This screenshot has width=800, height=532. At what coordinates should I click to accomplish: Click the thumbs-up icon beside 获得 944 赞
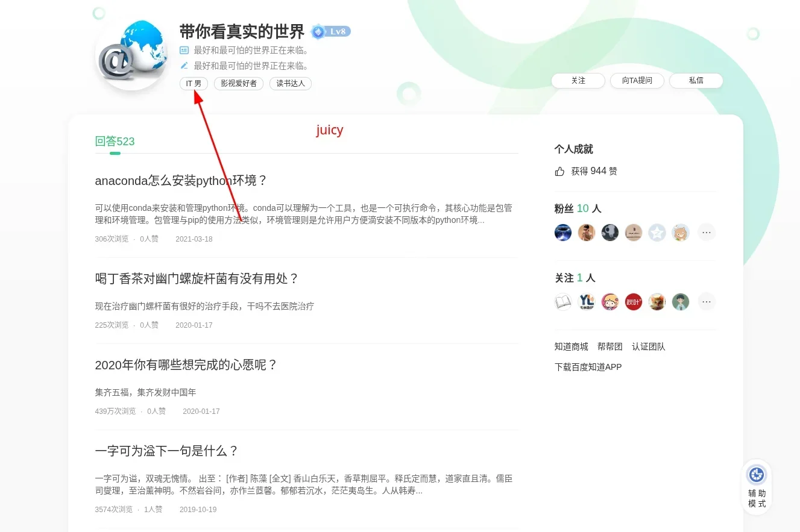pyautogui.click(x=559, y=172)
